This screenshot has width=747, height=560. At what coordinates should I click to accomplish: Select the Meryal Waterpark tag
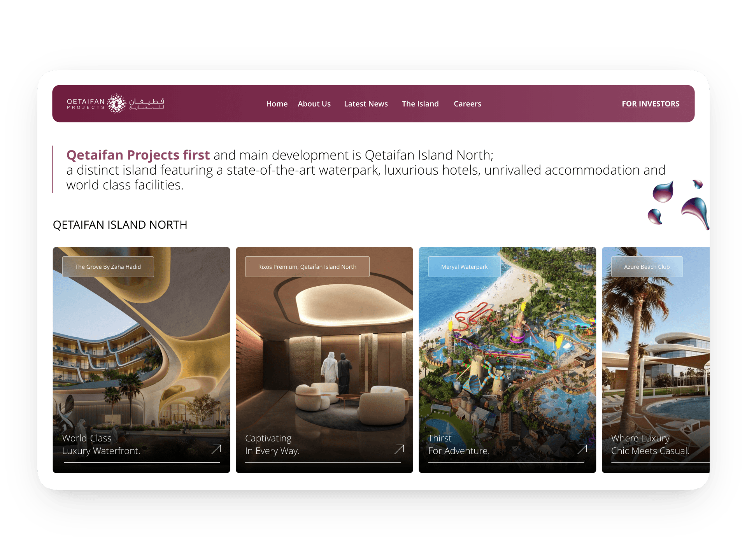[464, 267]
